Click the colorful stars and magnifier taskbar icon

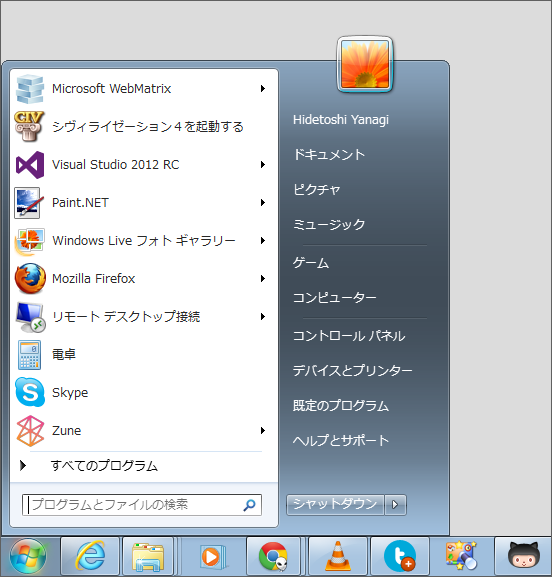[461, 556]
